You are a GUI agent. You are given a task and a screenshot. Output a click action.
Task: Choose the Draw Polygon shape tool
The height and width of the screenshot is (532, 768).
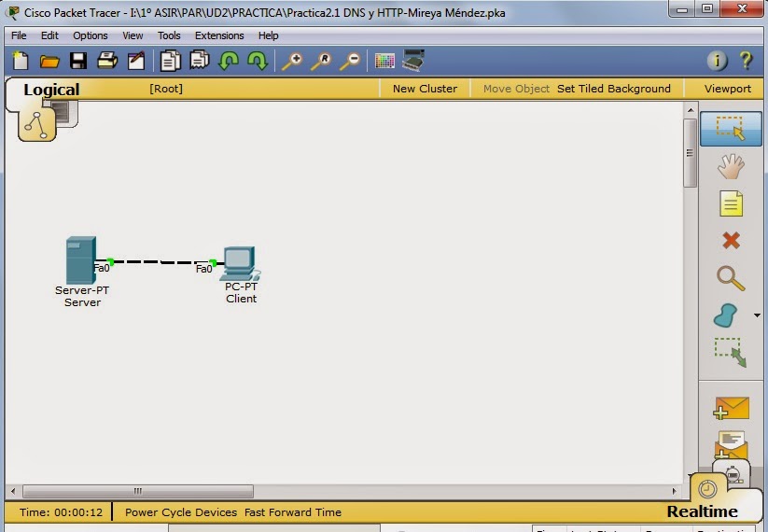point(726,315)
